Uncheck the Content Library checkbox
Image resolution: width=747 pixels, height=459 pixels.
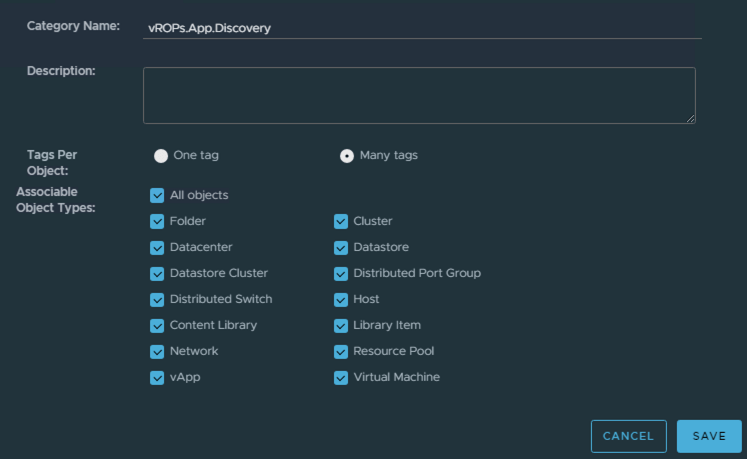click(157, 326)
